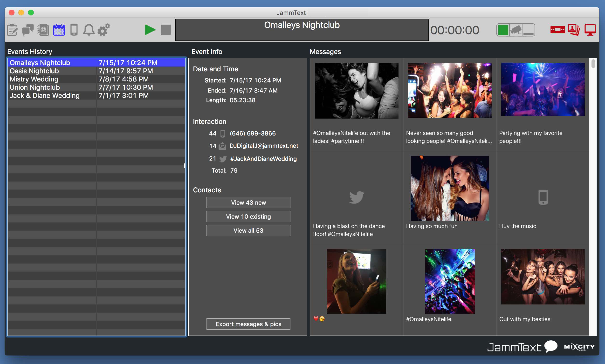Viewport: 605px width, 364px height.
Task: Stop the event with gray square button
Action: coord(166,30)
